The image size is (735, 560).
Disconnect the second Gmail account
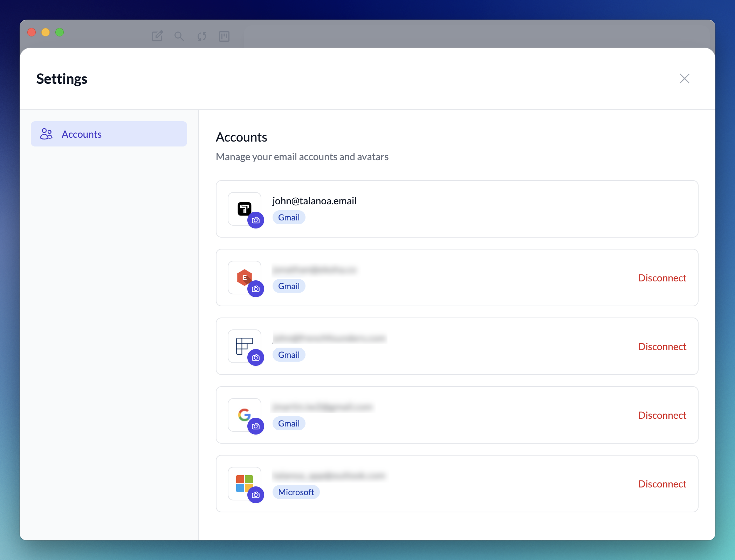point(662,278)
